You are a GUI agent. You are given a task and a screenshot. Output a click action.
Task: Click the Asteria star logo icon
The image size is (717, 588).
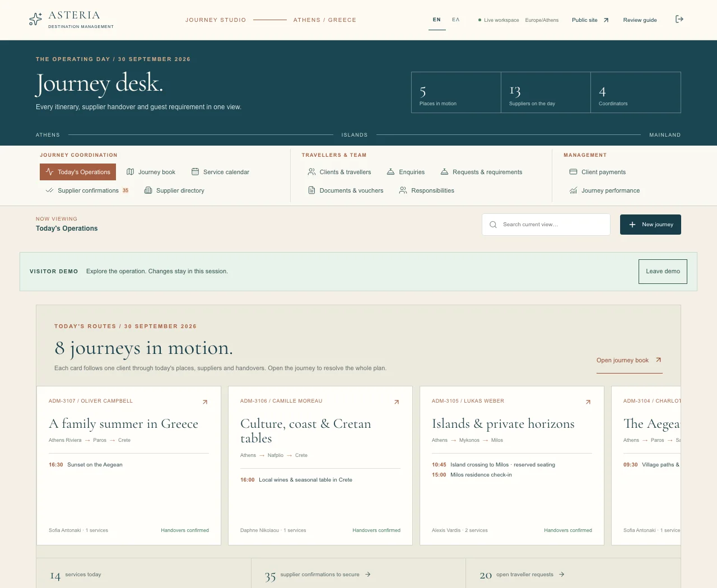click(x=35, y=19)
